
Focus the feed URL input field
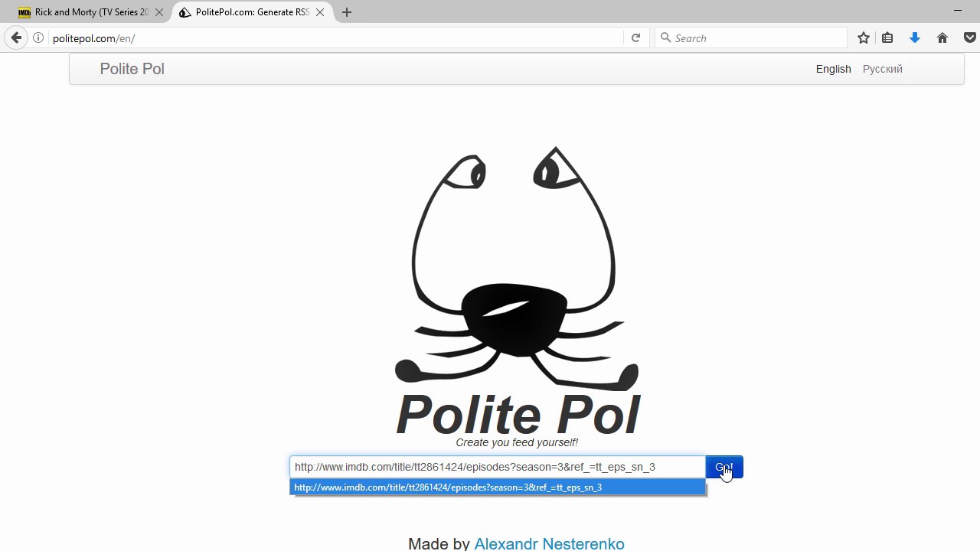[x=498, y=467]
